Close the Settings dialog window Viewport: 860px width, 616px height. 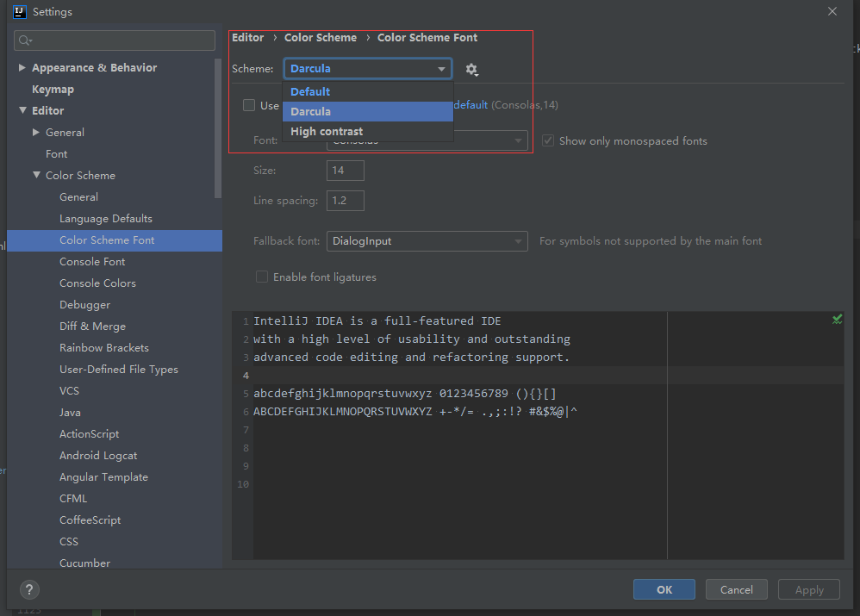[x=832, y=11]
